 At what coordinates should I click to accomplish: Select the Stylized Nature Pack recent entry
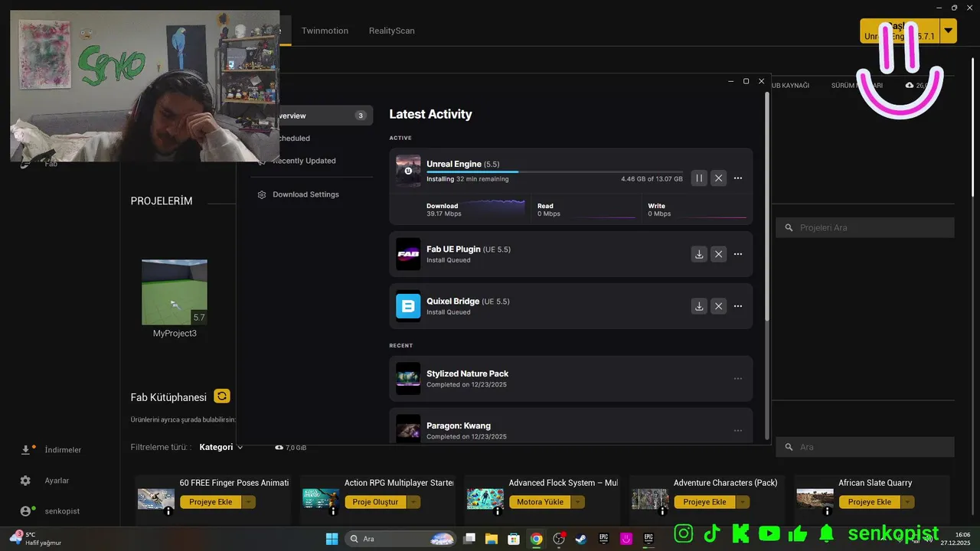(x=570, y=379)
